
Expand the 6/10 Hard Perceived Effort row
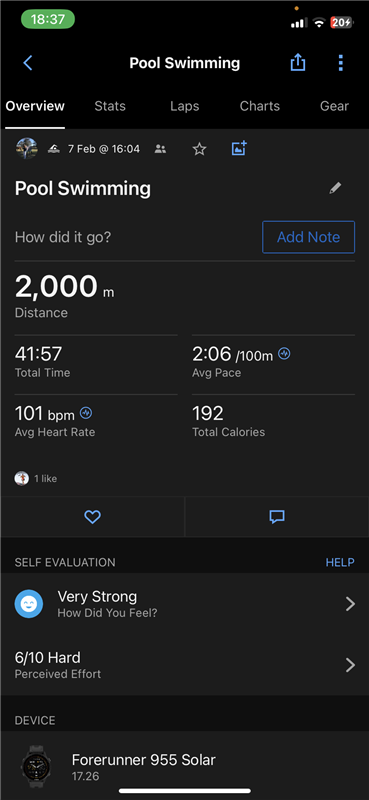(185, 665)
